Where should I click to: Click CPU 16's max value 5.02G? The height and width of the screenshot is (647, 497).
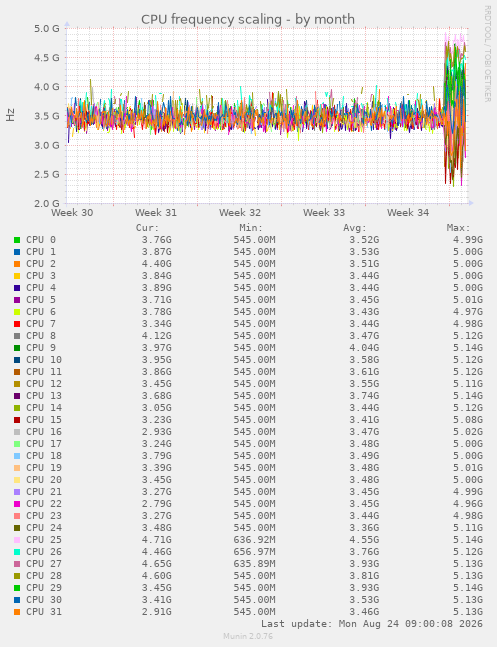tap(468, 432)
